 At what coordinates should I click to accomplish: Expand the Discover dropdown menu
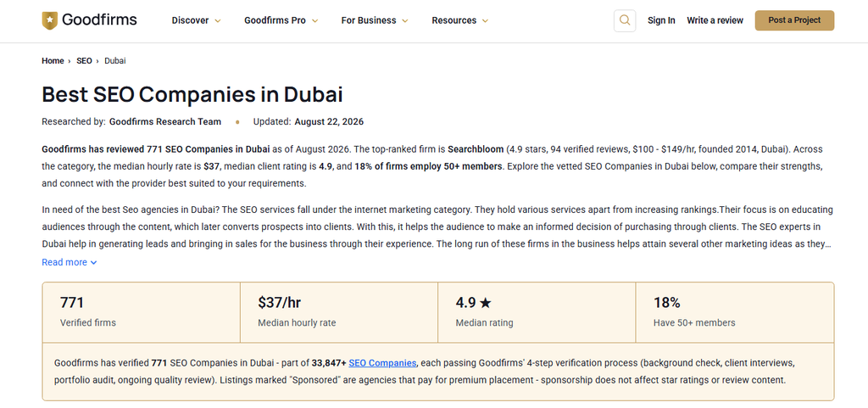[197, 20]
